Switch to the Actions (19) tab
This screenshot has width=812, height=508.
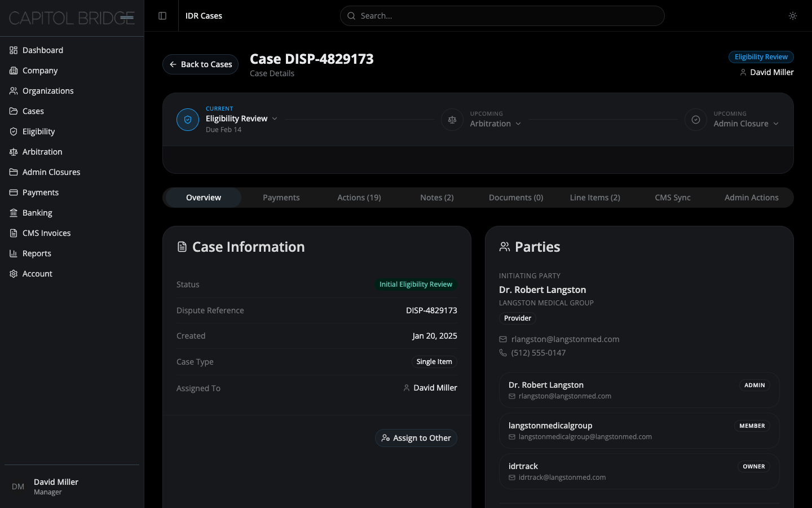click(x=359, y=198)
